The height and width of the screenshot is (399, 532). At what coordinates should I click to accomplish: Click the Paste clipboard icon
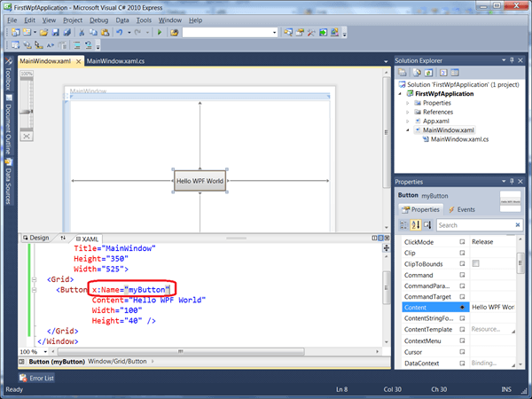coord(106,32)
